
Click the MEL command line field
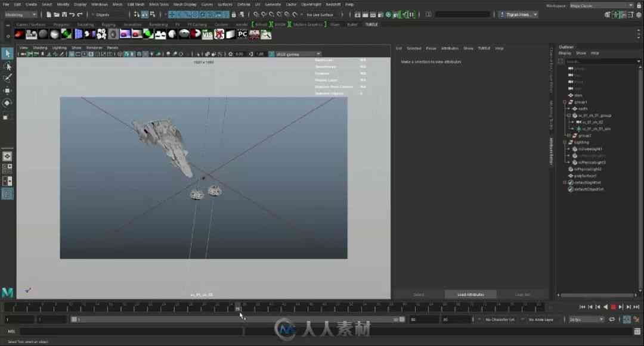[131, 331]
